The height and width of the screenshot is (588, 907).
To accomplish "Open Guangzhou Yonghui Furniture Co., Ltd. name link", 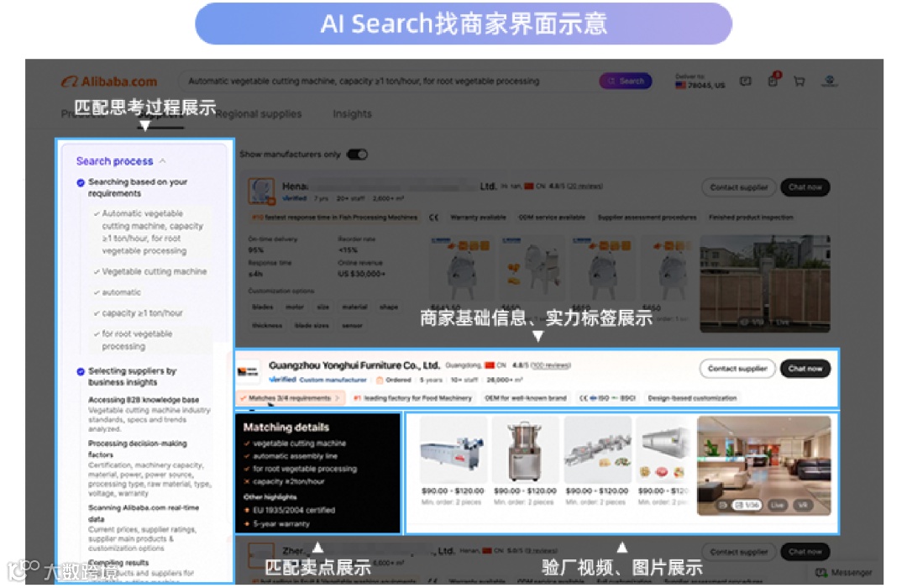I will tap(354, 365).
